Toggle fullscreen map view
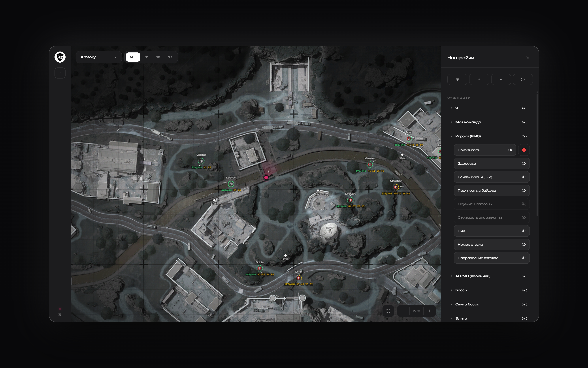 [388, 311]
